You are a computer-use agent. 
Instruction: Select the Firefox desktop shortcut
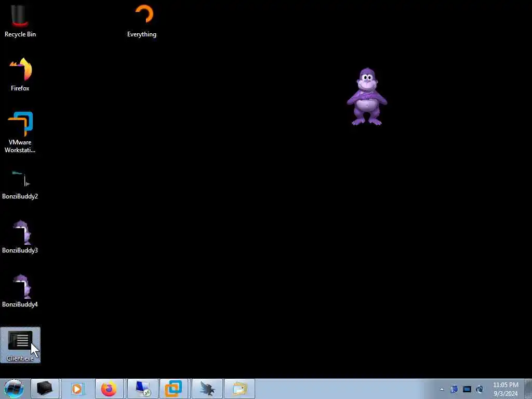click(20, 75)
